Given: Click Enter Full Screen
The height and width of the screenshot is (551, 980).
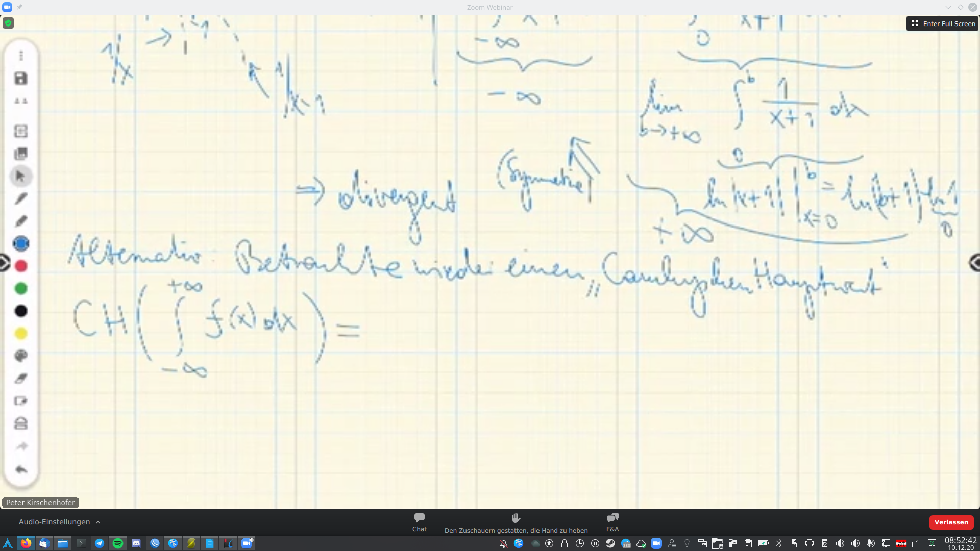Looking at the screenshot, I should [943, 23].
